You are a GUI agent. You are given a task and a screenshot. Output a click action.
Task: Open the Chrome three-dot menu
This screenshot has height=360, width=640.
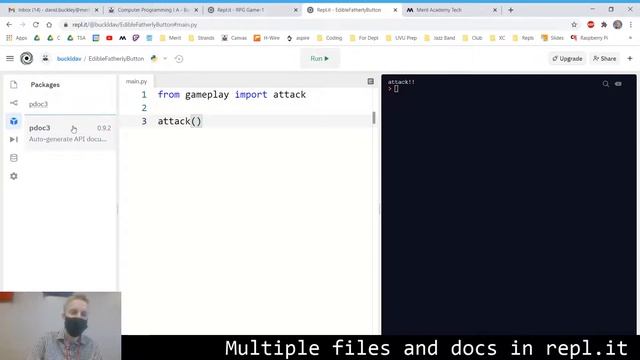pyautogui.click(x=631, y=25)
